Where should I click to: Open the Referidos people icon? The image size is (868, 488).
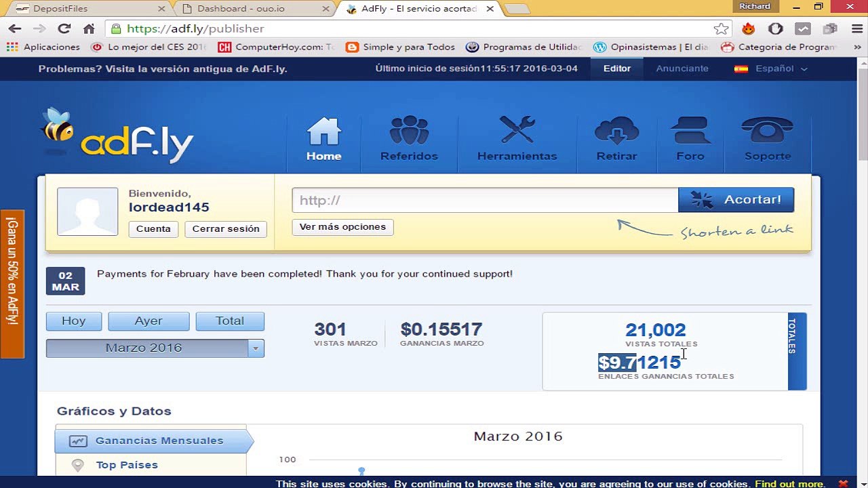(x=409, y=129)
